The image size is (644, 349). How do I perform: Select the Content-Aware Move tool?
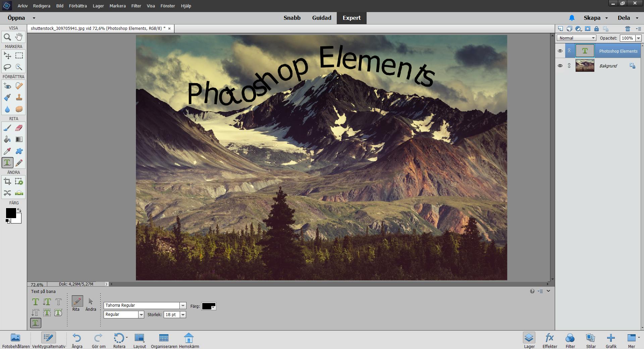(x=7, y=193)
